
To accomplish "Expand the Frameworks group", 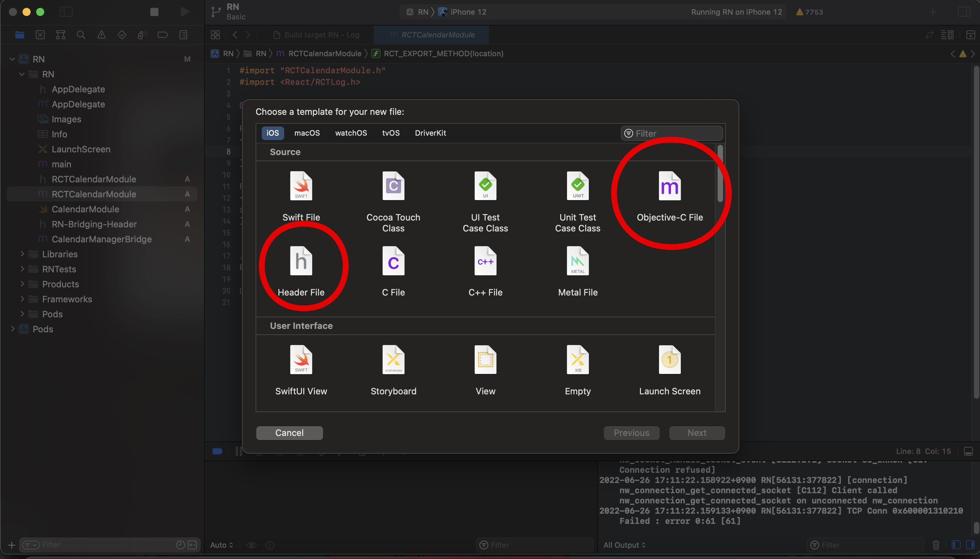I will click(x=22, y=299).
